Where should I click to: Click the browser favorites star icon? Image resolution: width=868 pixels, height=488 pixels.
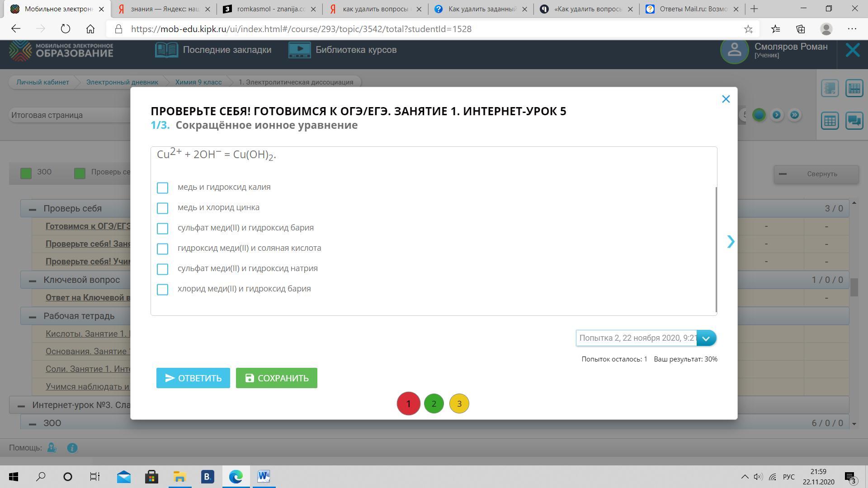coord(748,29)
